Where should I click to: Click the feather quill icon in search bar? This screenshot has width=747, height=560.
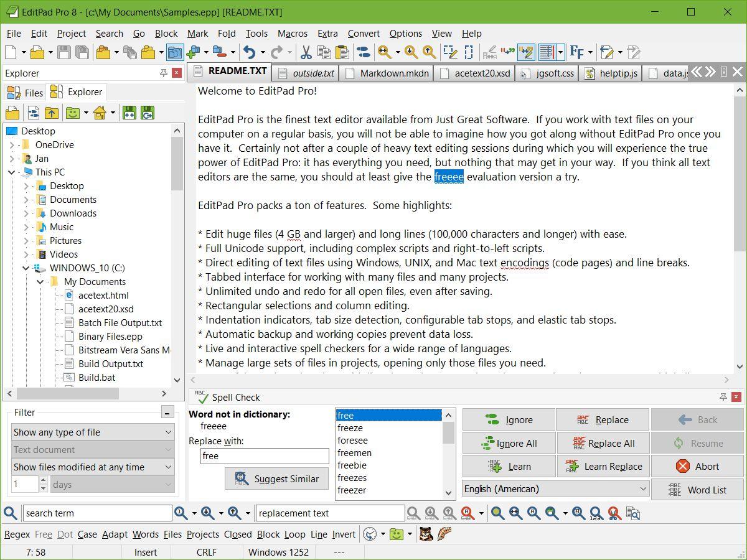coord(444,534)
